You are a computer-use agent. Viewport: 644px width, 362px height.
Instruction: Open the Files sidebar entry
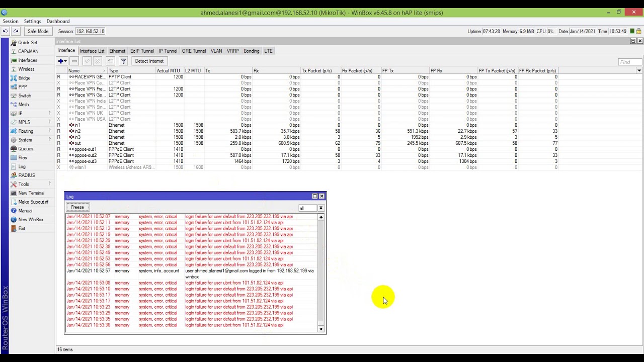(23, 158)
